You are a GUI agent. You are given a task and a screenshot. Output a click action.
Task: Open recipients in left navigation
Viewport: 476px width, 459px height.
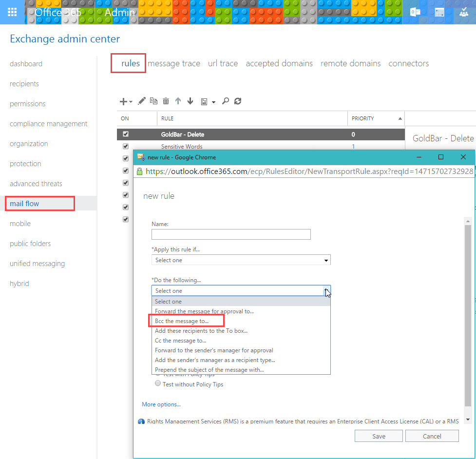point(24,84)
